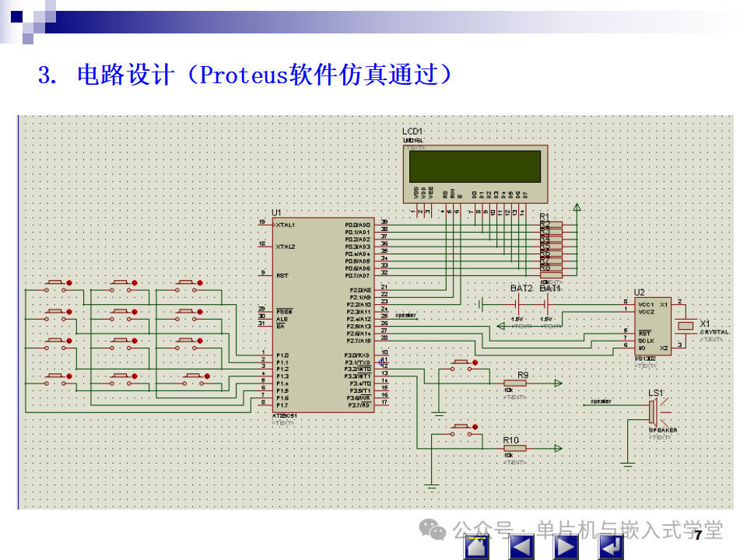Click the power arrow terminal right of R9
Screen dimensions: 747x560
(x=559, y=383)
